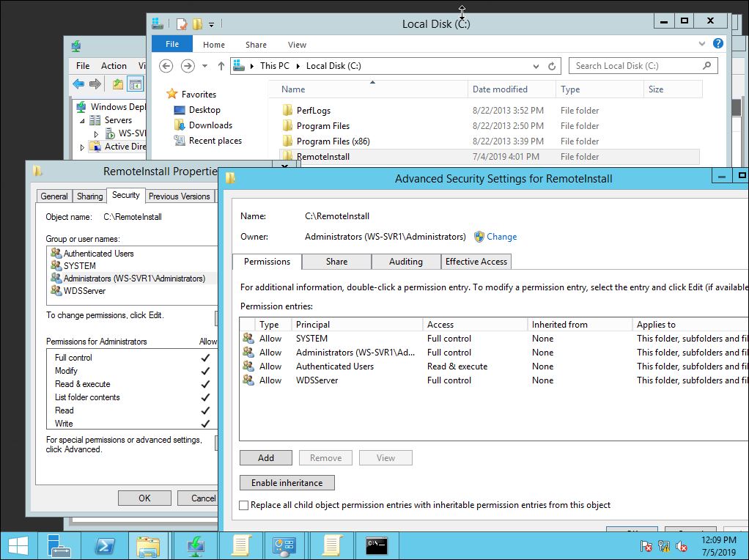Image resolution: width=749 pixels, height=560 pixels.
Task: Click the WDS show/hide console tree icon
Action: tap(136, 84)
